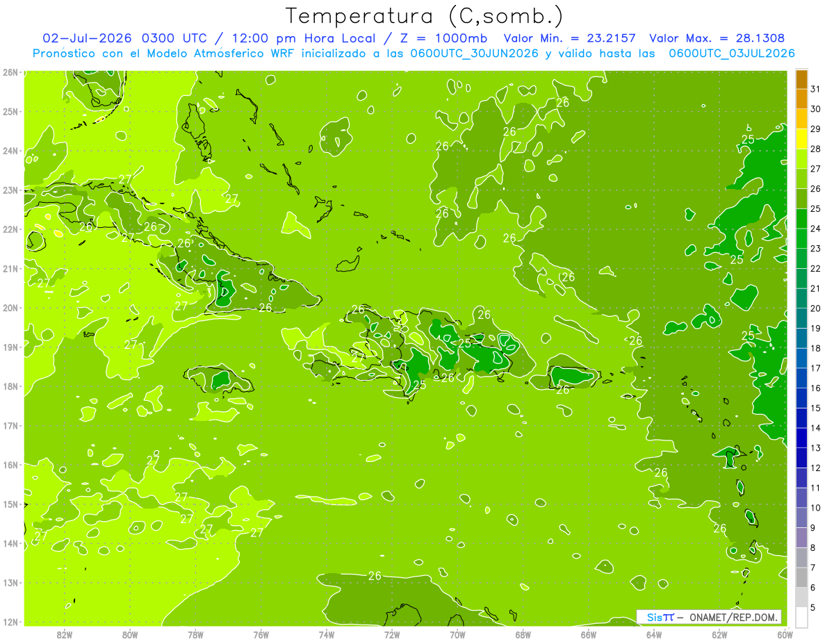
Task: Click longitude axis label '72W'
Action: [392, 634]
